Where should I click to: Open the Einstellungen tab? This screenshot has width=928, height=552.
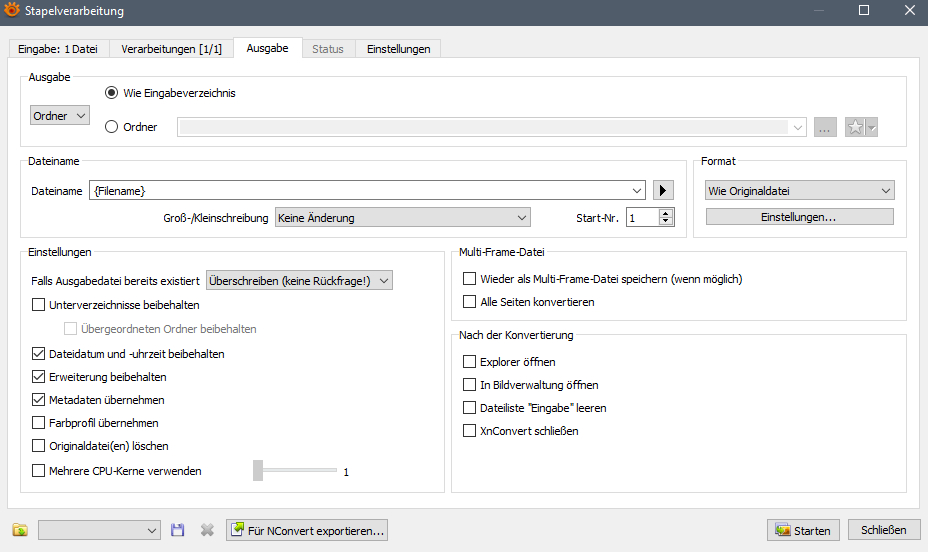click(x=398, y=49)
